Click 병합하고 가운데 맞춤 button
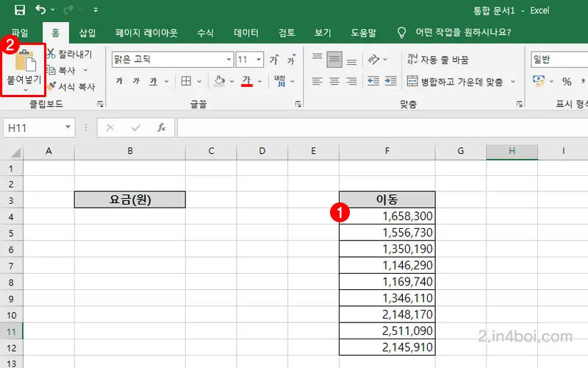 455,82
